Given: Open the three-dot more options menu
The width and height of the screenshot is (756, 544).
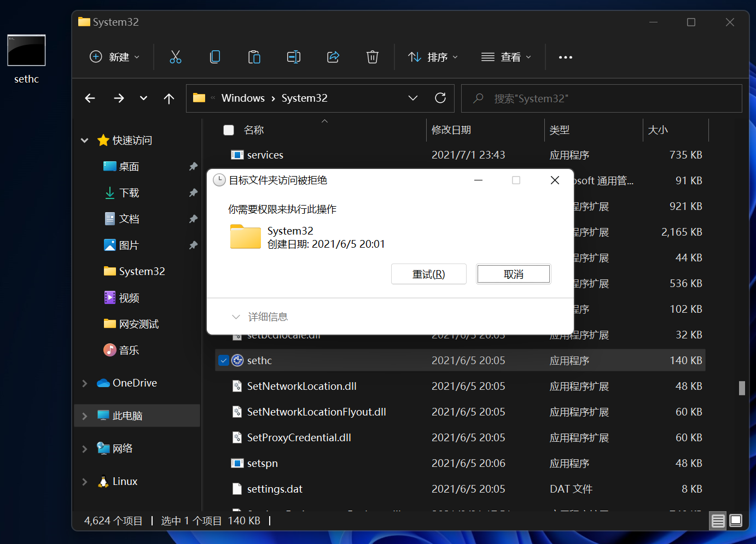Looking at the screenshot, I should click(x=566, y=57).
